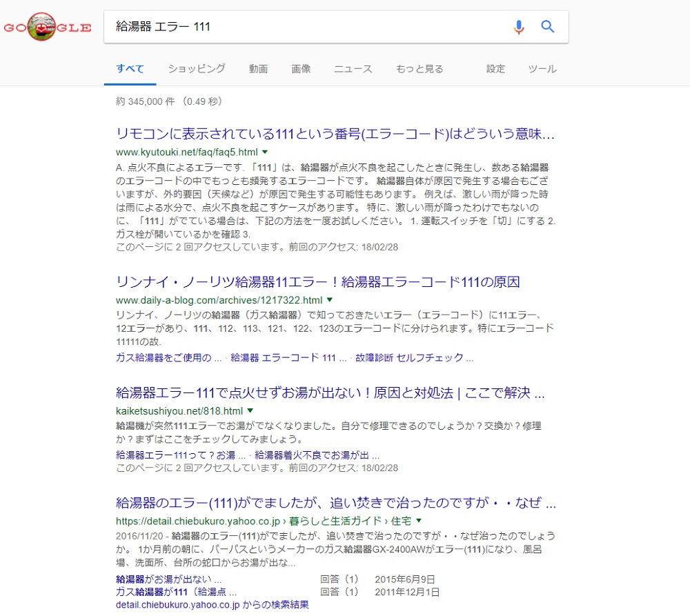Screen dimensions: 690x616
Task: Expand the もっと見る menu
Action: 420,69
